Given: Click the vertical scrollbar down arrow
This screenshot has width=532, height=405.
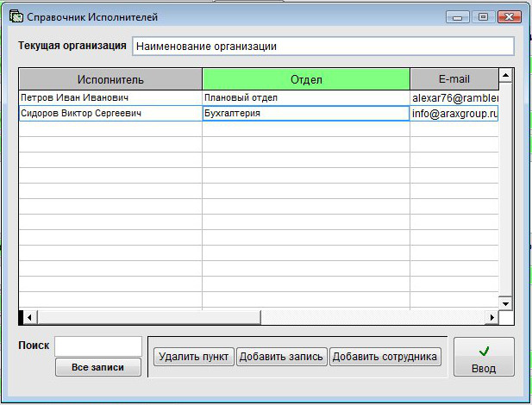Looking at the screenshot, I should click(505, 303).
